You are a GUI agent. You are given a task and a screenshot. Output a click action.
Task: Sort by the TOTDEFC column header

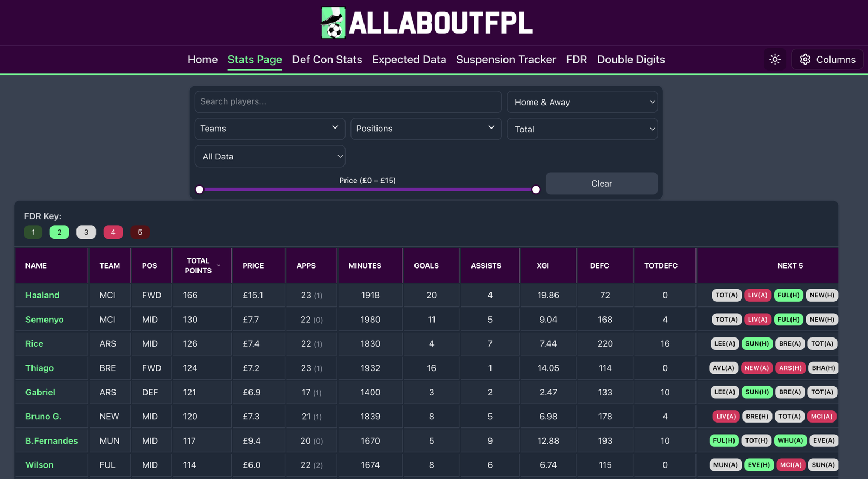pos(665,265)
